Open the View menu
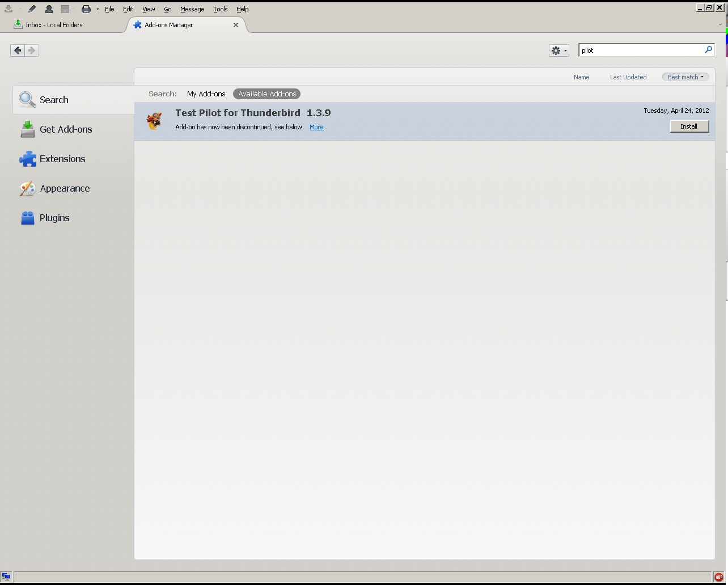Screen dimensions: 728x585 [x=149, y=9]
